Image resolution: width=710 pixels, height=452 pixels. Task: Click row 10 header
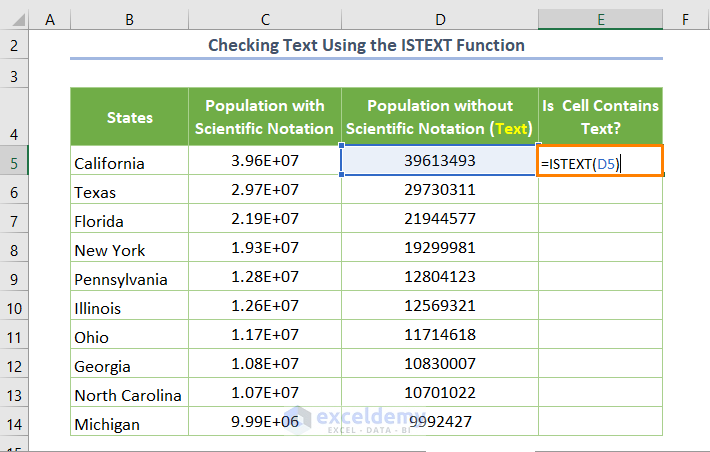point(14,307)
